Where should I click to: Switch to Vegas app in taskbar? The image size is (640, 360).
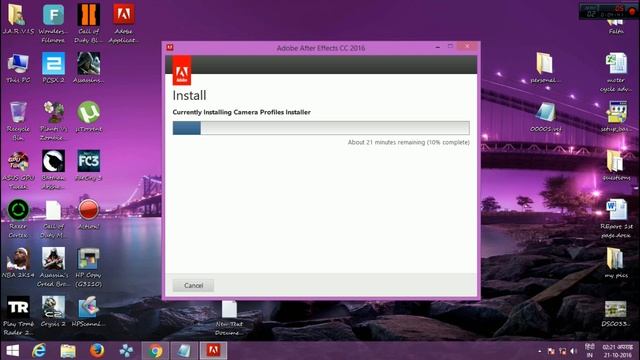coord(184,351)
